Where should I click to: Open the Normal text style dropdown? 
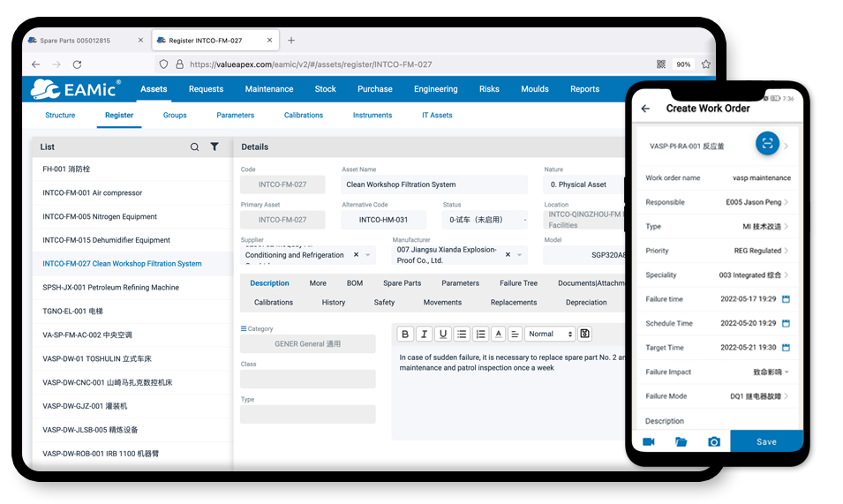550,335
